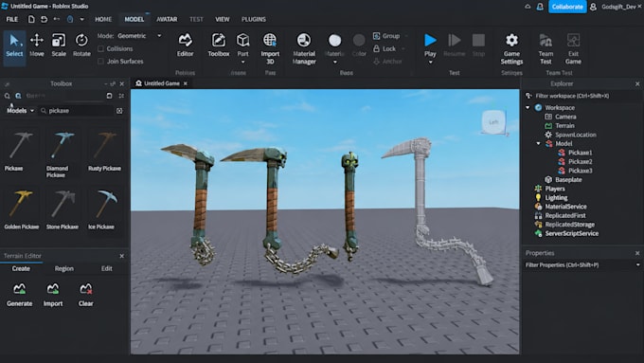Viewport: 644px width, 363px height.
Task: Click the Material sphere icon
Action: 334,41
